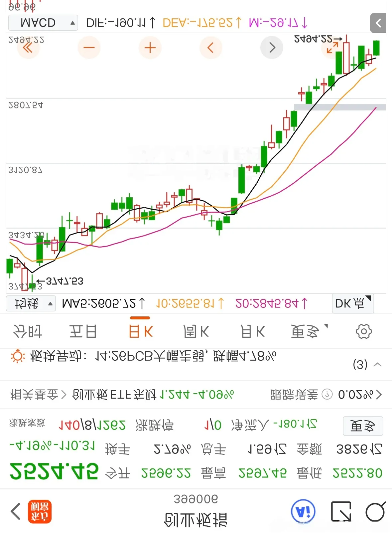The height and width of the screenshot is (535, 392).
Task: Zoom in chart with plus button
Action: coord(150,48)
